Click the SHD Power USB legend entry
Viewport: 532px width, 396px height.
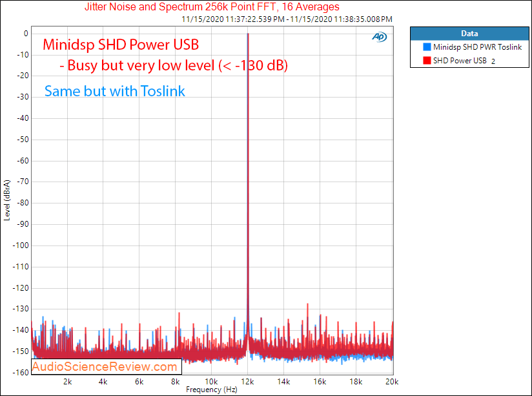(x=460, y=61)
